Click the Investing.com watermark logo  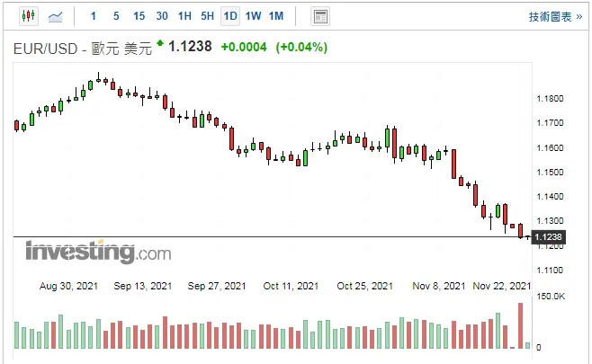(97, 253)
